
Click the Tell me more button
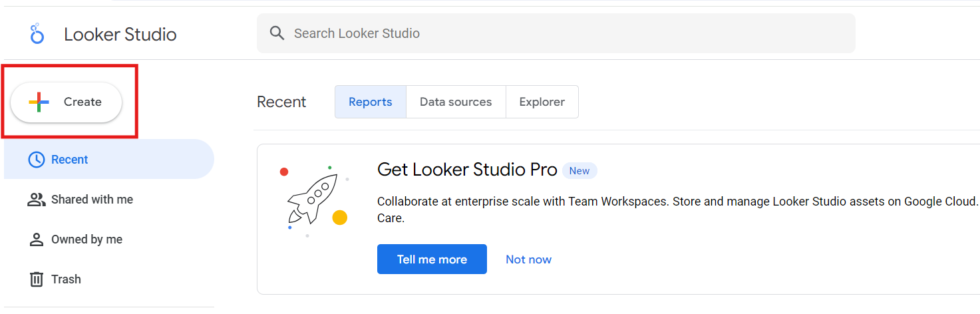[x=432, y=259]
